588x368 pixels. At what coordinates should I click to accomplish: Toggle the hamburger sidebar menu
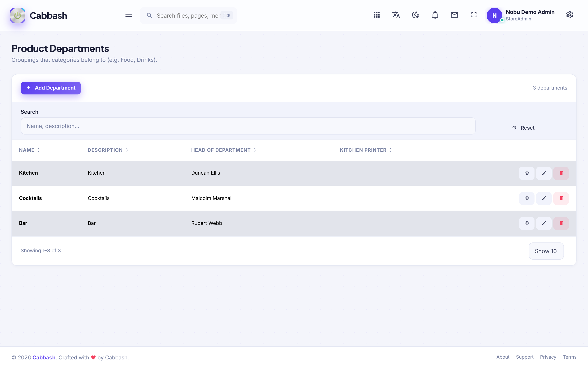click(x=129, y=15)
